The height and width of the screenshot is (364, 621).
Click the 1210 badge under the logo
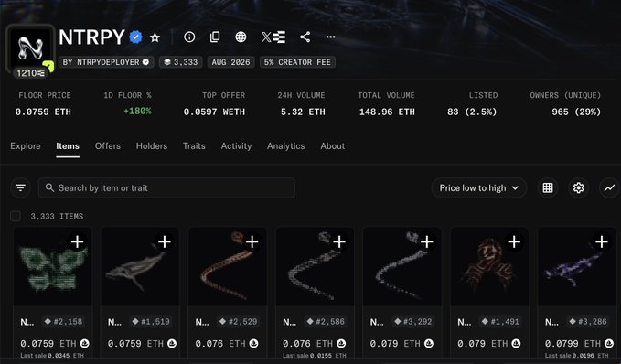pyautogui.click(x=31, y=73)
